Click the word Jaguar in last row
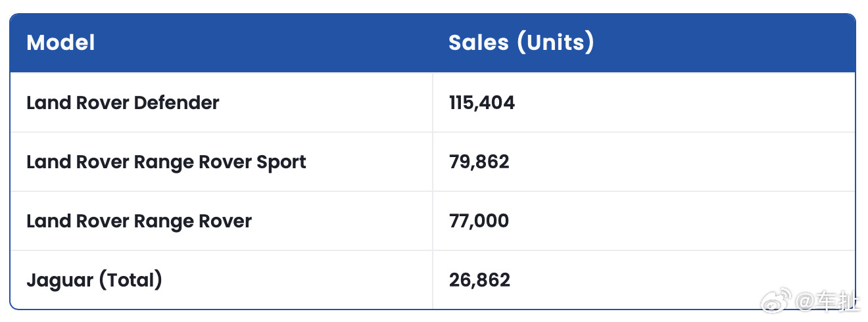 (x=60, y=281)
